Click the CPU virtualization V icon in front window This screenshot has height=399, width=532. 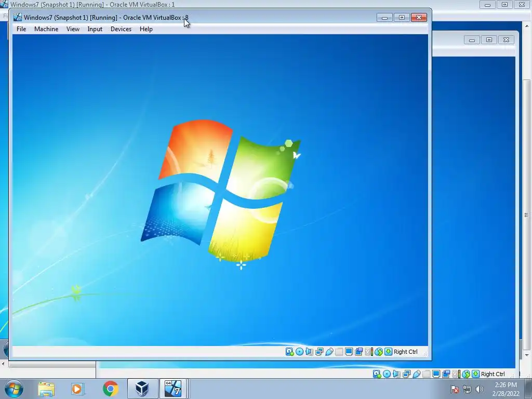pyautogui.click(x=368, y=352)
